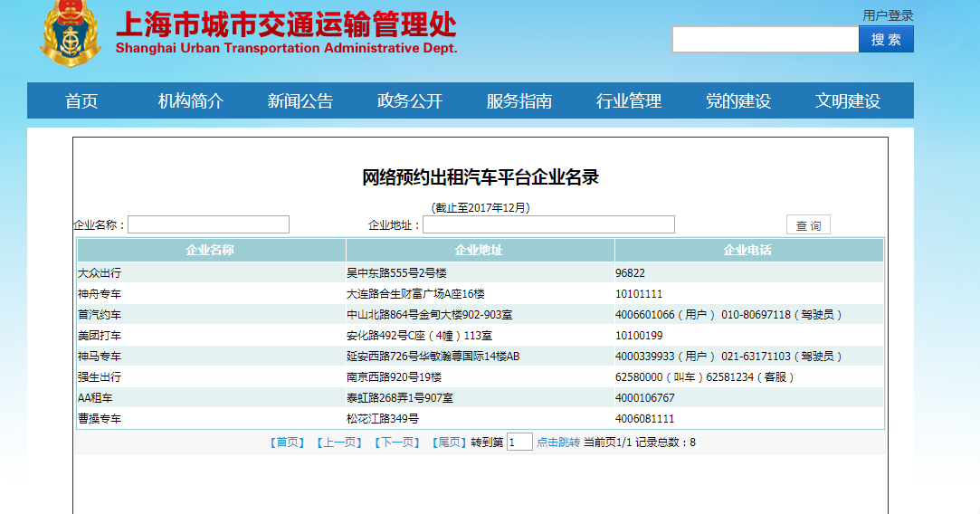This screenshot has width=980, height=514.
Task: Click the 查询 button
Action: pos(808,225)
